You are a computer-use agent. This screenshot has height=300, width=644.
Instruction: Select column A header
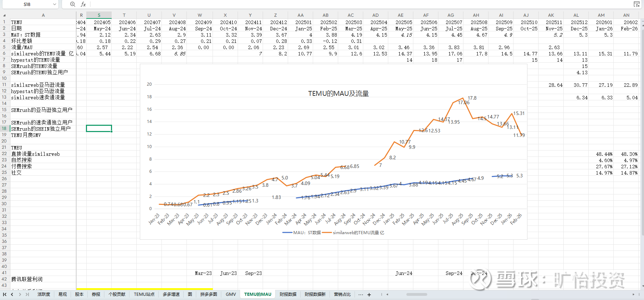click(x=43, y=15)
